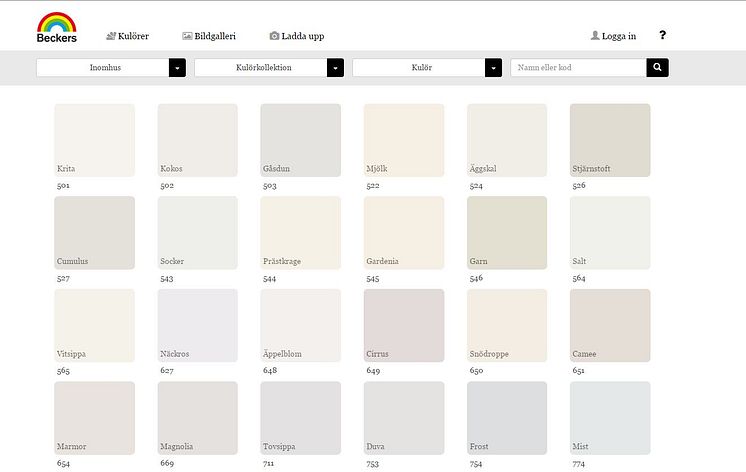
Task: Select the Garn 546 color swatch
Action: pyautogui.click(x=507, y=233)
